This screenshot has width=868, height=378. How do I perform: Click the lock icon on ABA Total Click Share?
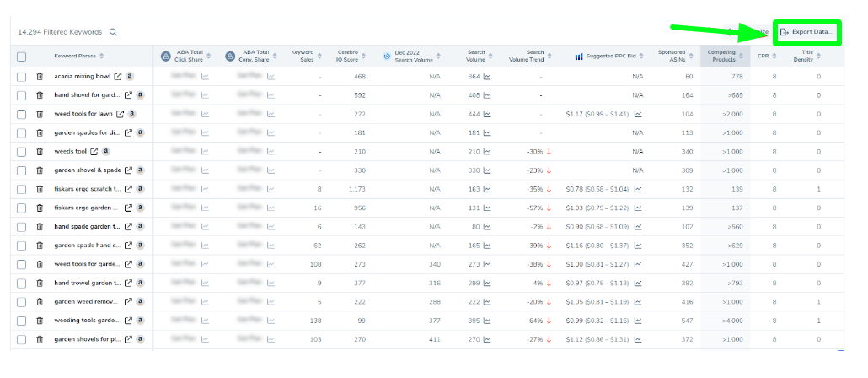(x=165, y=56)
